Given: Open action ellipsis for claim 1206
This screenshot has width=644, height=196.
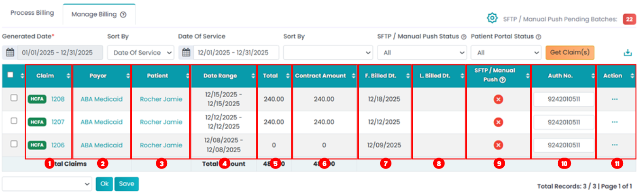Looking at the screenshot, I should tap(615, 145).
